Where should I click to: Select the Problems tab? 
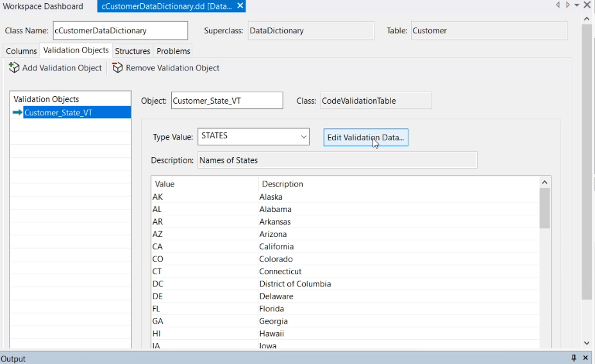click(173, 51)
